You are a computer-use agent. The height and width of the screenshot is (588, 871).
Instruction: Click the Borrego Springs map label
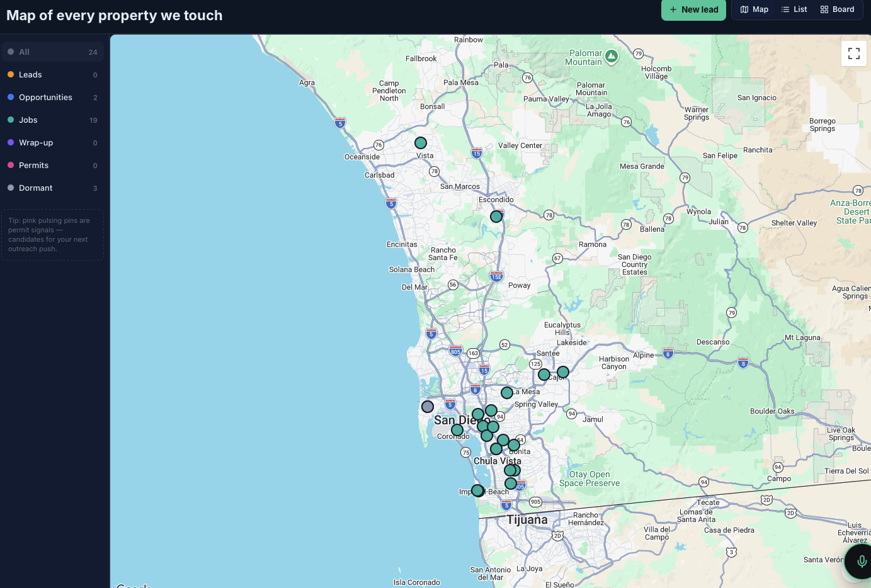pos(823,125)
